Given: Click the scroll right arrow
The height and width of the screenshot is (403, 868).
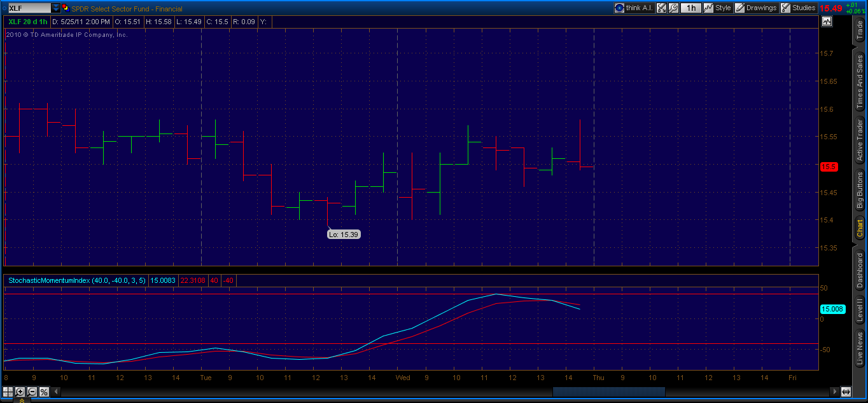Looking at the screenshot, I should (835, 392).
